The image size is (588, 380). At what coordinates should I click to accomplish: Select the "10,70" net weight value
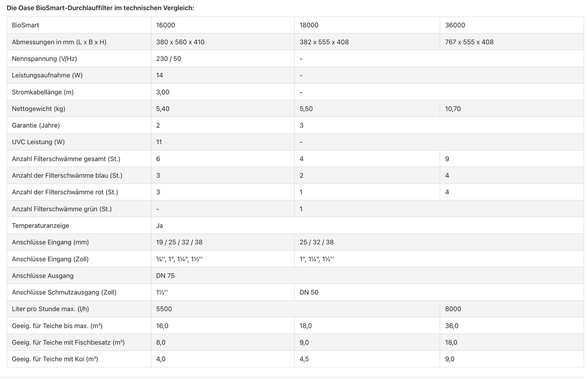point(453,109)
